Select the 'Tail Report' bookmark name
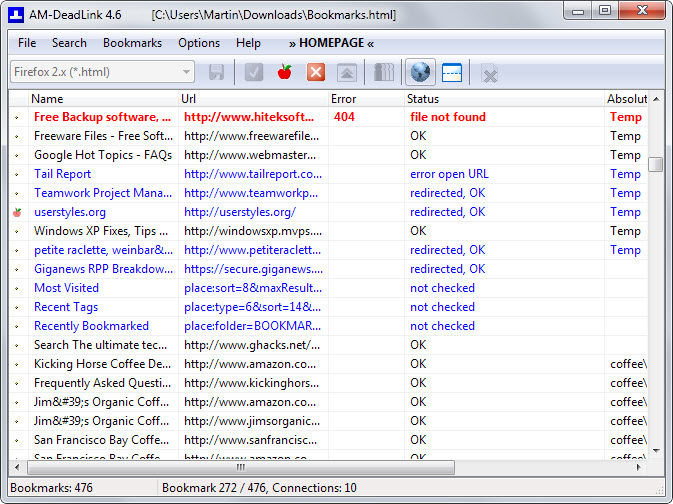The height and width of the screenshot is (504, 673). [63, 174]
